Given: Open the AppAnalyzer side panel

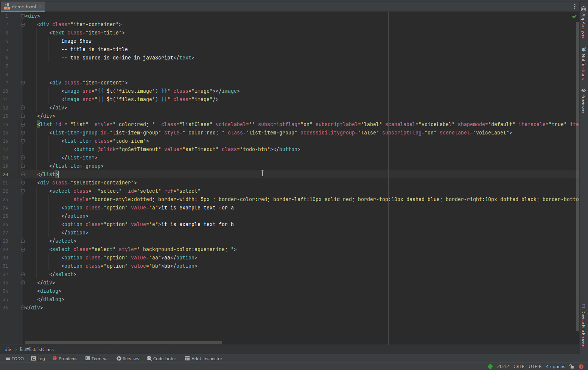Looking at the screenshot, I should (583, 22).
